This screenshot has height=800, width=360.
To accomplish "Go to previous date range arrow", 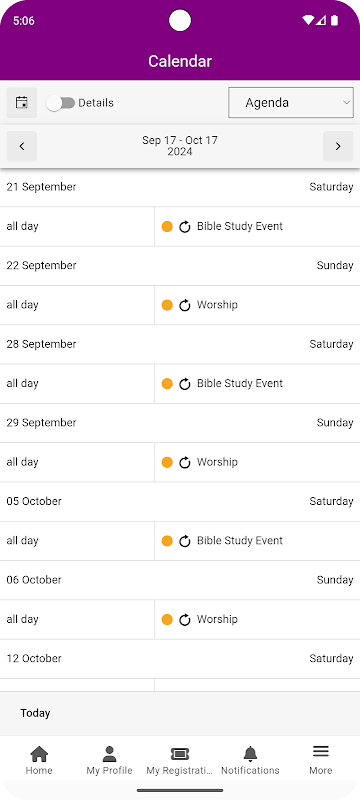I will pos(21,146).
